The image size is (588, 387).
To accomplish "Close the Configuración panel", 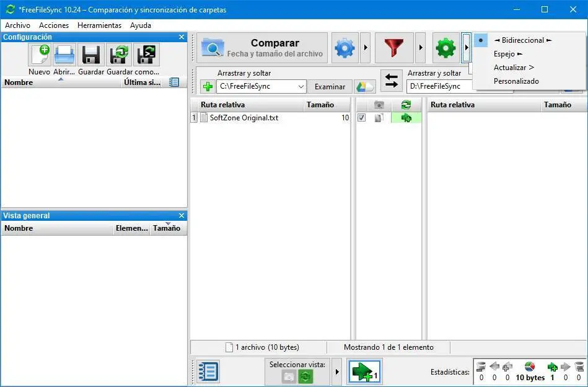I will (182, 37).
